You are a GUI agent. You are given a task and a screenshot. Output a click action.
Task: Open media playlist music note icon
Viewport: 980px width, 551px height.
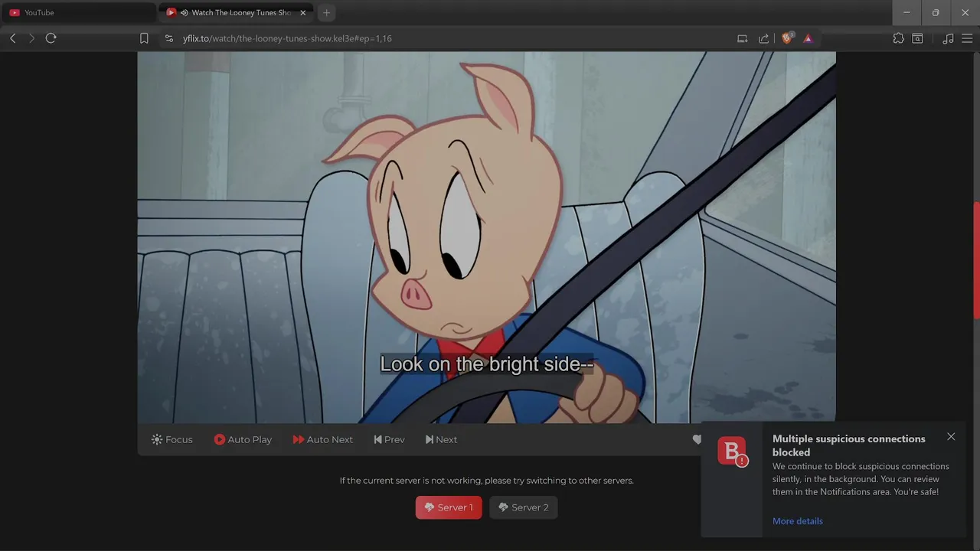(948, 38)
